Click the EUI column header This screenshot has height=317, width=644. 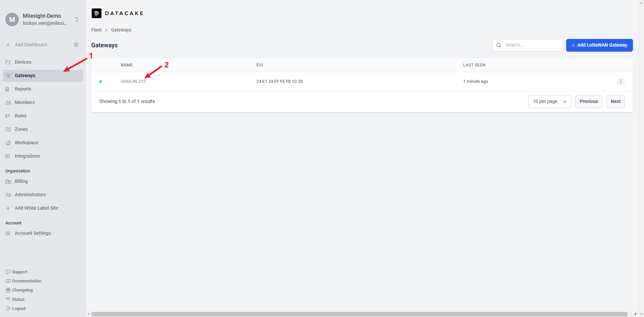pyautogui.click(x=260, y=65)
